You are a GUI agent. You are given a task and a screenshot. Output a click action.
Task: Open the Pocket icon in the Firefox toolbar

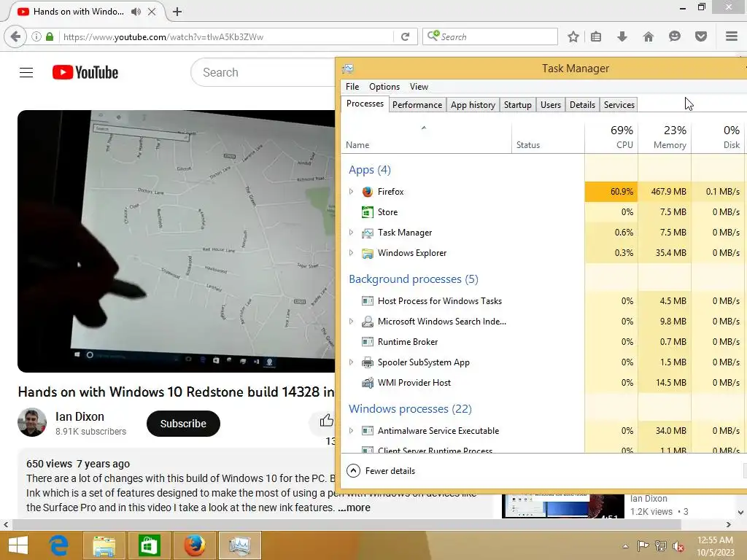click(701, 36)
